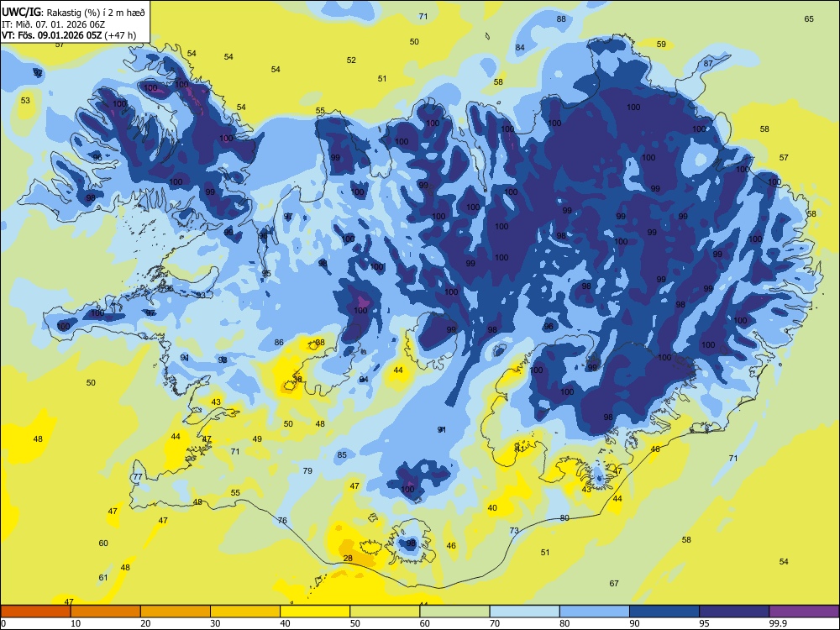Click the value '65' in the top-right corner

click(x=809, y=18)
